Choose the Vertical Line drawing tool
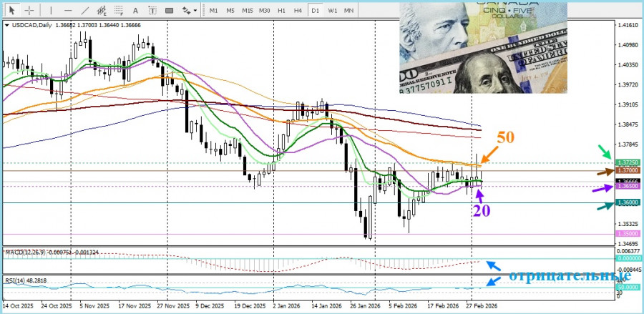The width and height of the screenshot is (644, 314). tap(51, 10)
